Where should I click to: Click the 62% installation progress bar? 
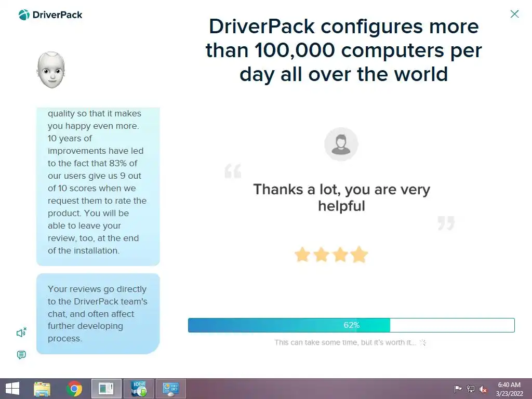pyautogui.click(x=351, y=325)
